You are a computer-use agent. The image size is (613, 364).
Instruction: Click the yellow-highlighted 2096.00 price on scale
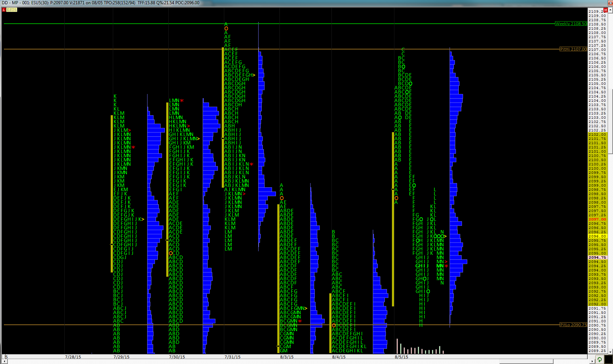pos(597,236)
